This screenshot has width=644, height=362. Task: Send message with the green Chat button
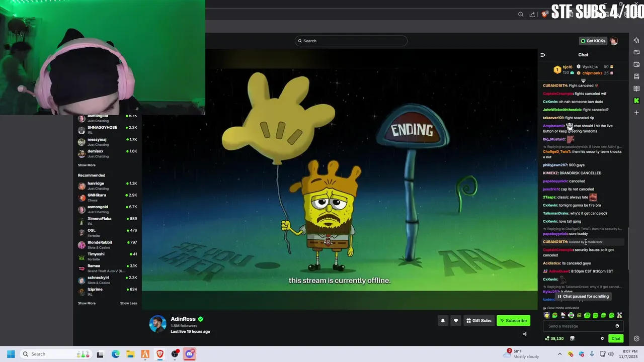[x=616, y=338]
